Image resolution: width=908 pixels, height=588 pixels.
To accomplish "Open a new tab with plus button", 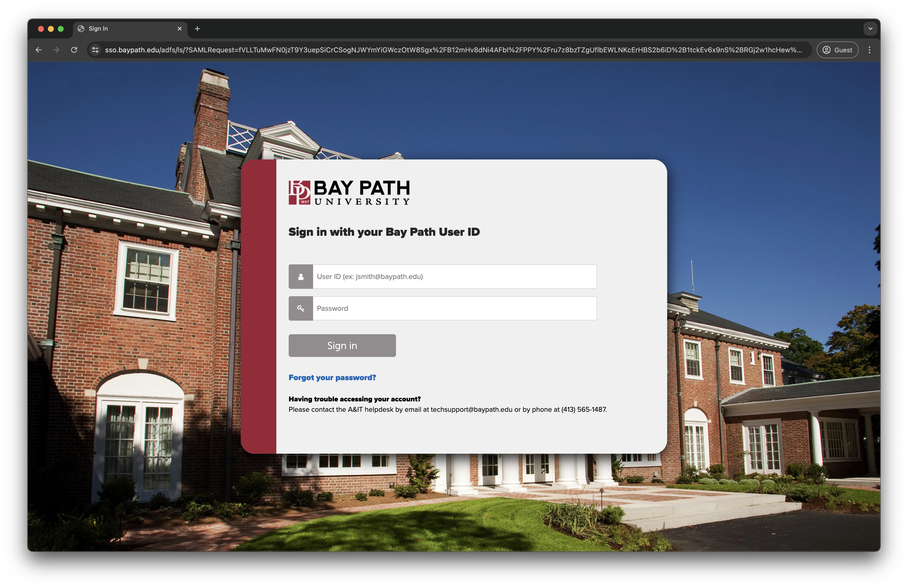I will point(197,29).
